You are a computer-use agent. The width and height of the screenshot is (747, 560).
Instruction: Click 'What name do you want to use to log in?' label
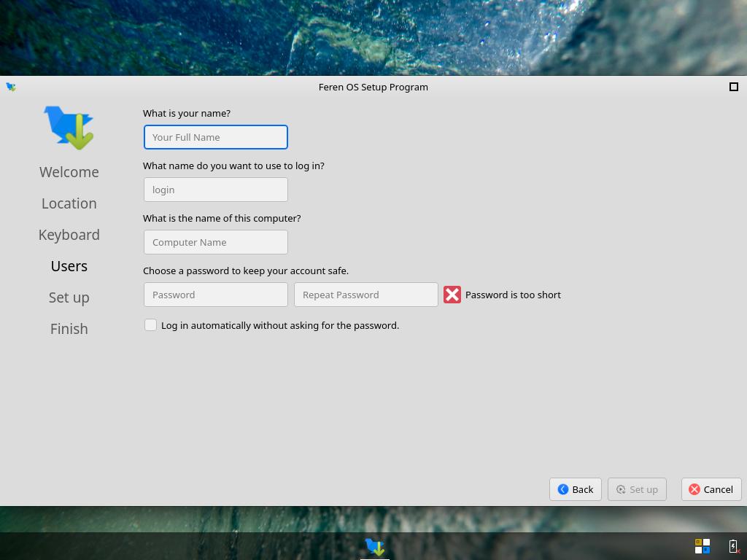[x=233, y=166]
